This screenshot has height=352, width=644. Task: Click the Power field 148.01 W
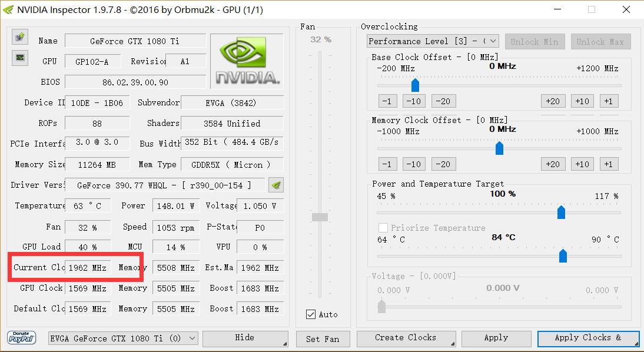click(x=176, y=206)
